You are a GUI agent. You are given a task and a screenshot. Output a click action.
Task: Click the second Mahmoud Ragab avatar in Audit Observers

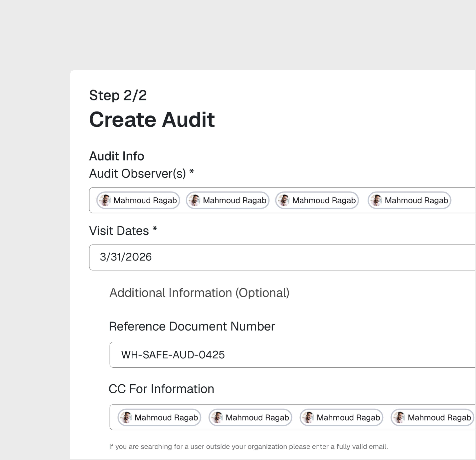[x=195, y=200]
